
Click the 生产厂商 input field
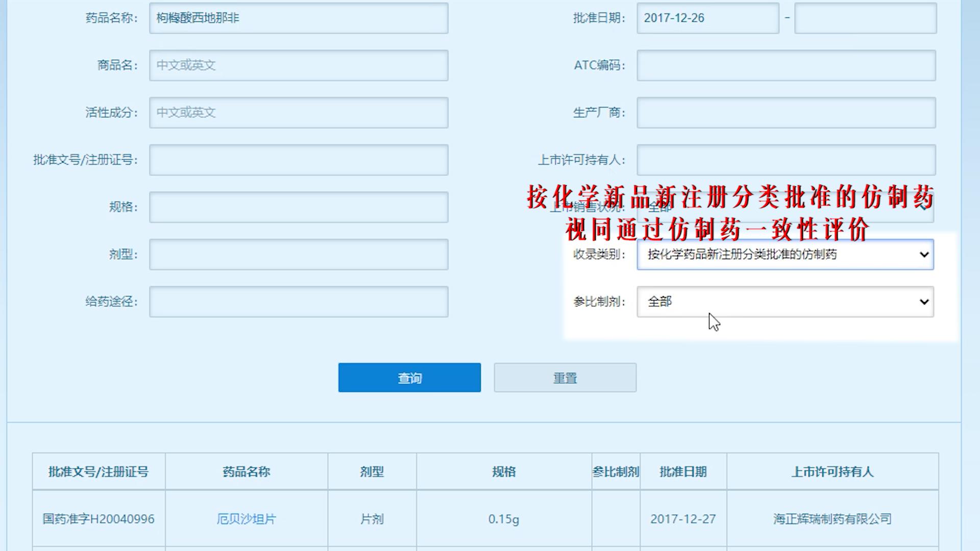[784, 112]
